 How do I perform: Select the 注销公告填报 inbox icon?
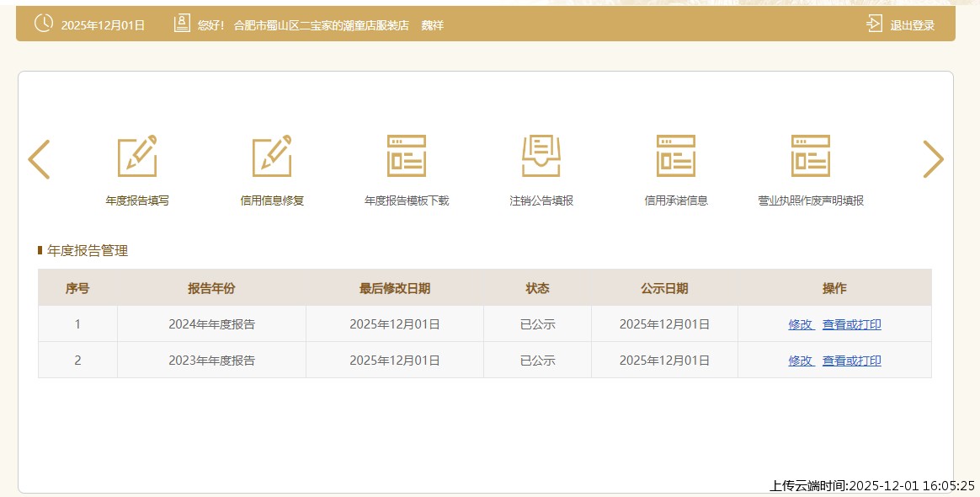[541, 157]
